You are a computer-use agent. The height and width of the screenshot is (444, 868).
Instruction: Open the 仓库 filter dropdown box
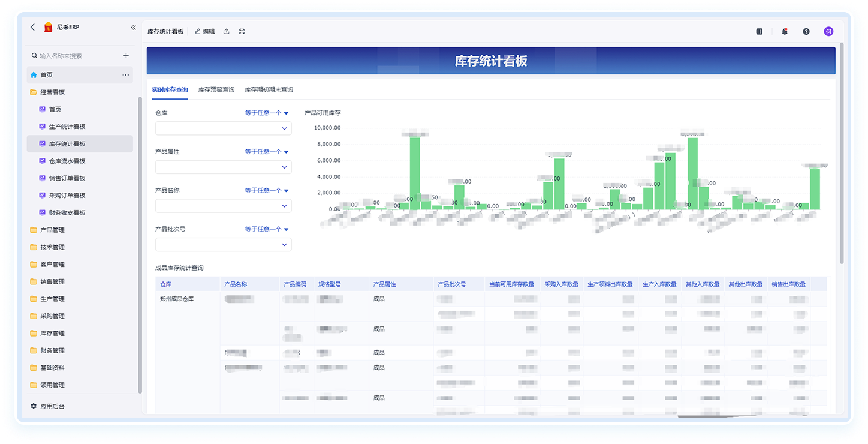223,128
